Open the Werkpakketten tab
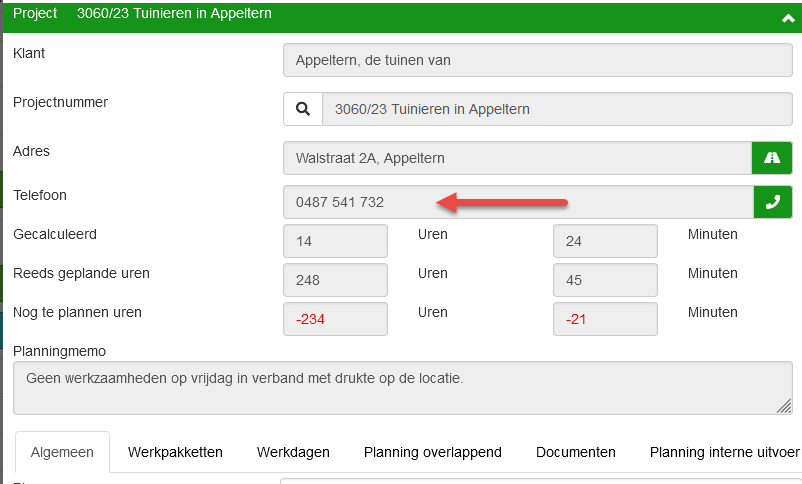Screen dimensions: 802x484 175,452
